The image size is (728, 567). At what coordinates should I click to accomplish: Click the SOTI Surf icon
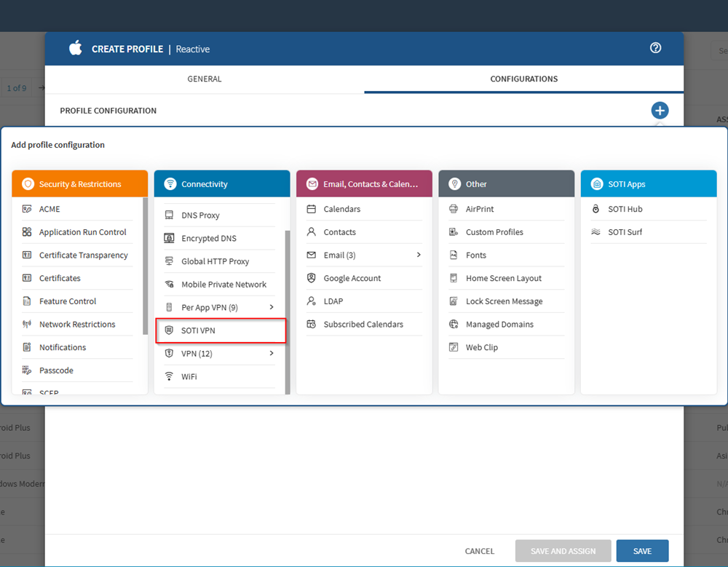pos(596,232)
